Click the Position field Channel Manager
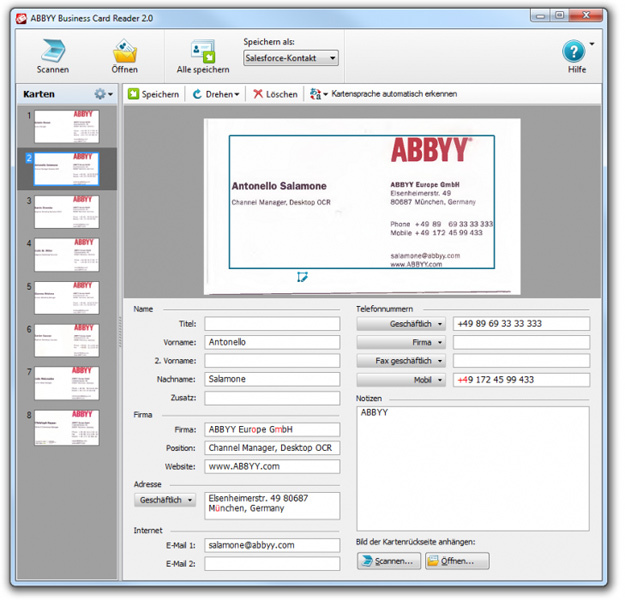 (272, 448)
